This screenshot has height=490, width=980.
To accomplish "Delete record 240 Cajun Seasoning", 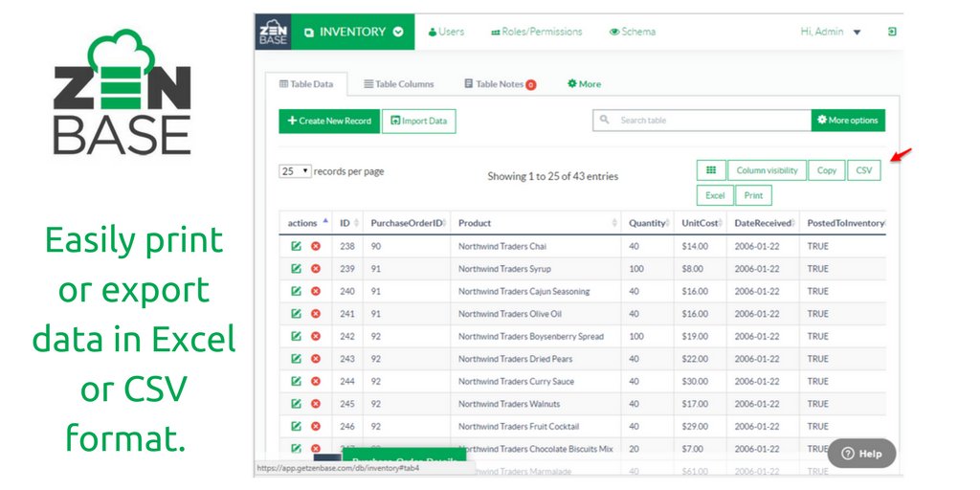I will click(316, 291).
